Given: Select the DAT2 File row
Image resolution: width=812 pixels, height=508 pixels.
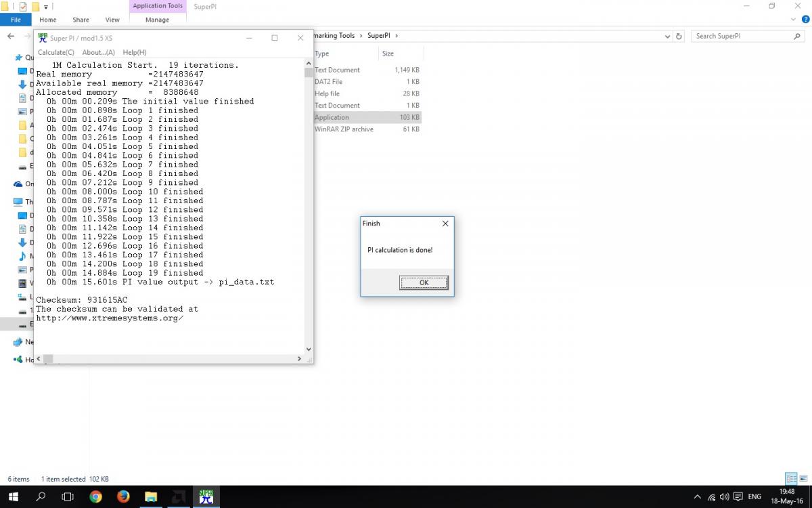Looking at the screenshot, I should 367,82.
